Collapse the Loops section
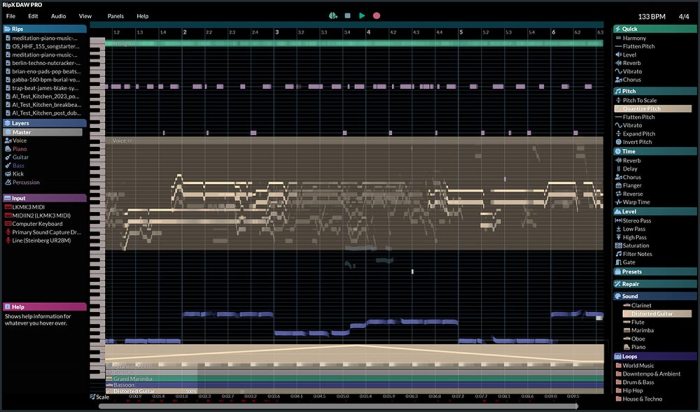Screen dimensions: 700x412 (x=654, y=357)
